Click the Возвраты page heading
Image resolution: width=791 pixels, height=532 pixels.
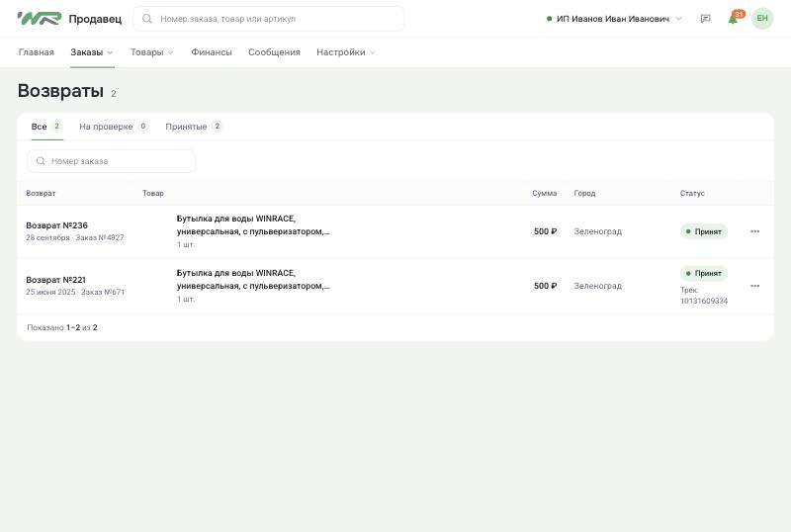(x=60, y=91)
